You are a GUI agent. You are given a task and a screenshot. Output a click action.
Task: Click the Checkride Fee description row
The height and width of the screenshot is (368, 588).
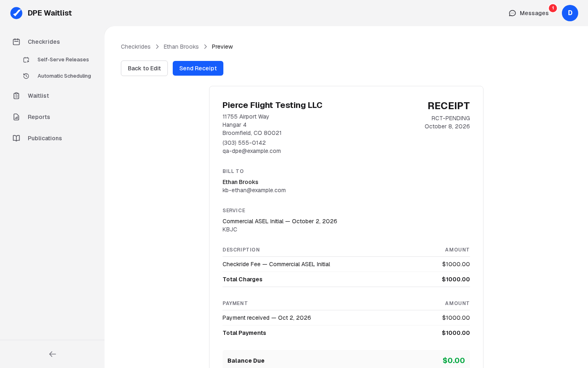346,264
